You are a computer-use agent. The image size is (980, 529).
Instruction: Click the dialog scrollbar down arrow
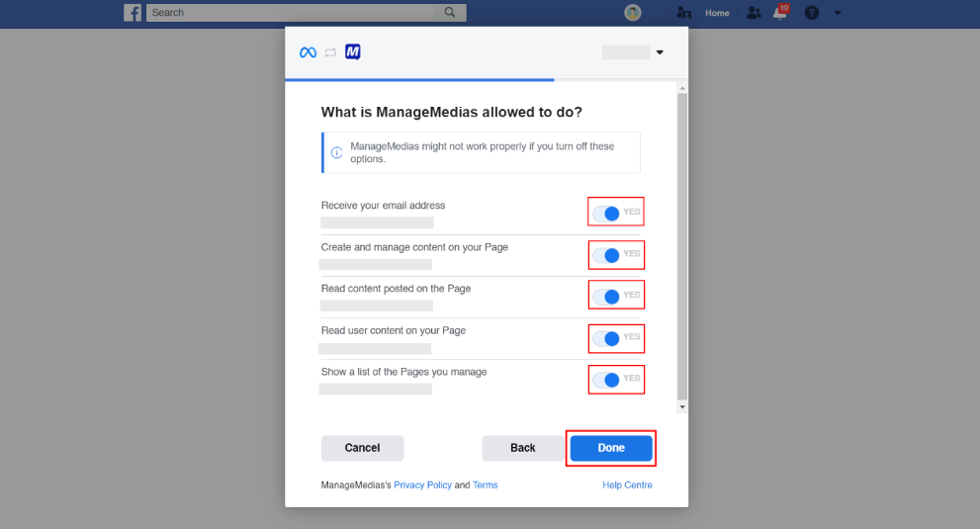pyautogui.click(x=682, y=407)
